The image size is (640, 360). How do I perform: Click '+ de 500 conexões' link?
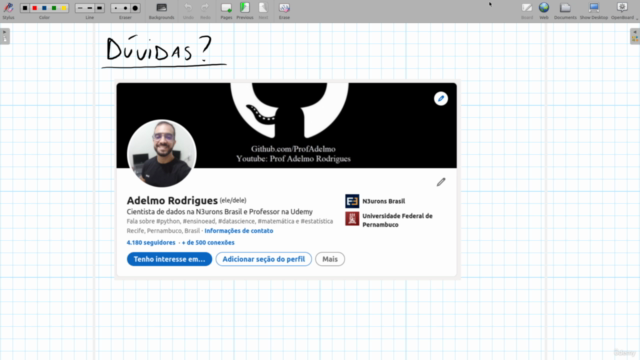point(208,242)
